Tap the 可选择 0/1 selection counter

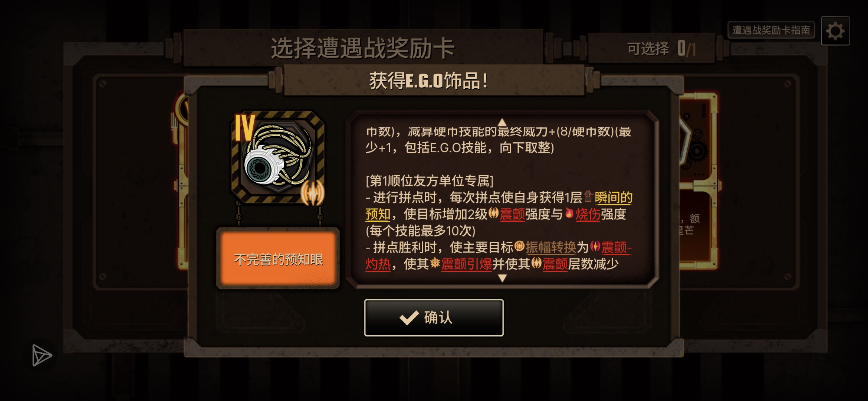(x=661, y=48)
